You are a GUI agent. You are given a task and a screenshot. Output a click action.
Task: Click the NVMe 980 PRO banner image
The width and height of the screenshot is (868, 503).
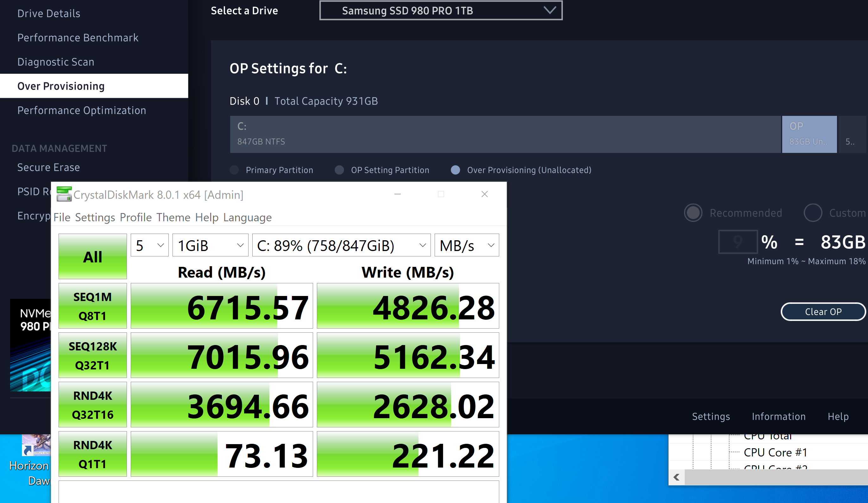[30, 345]
